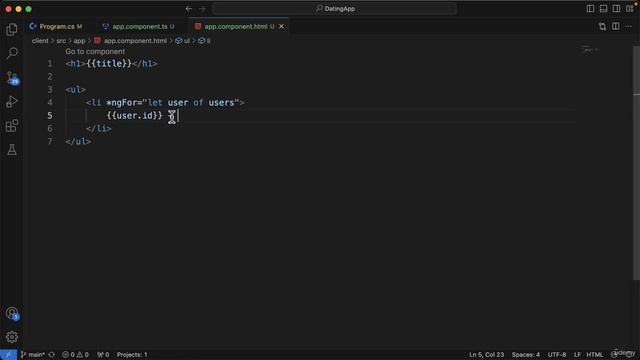640x360 pixels.
Task: Open Run and Debug view
Action: 12,102
